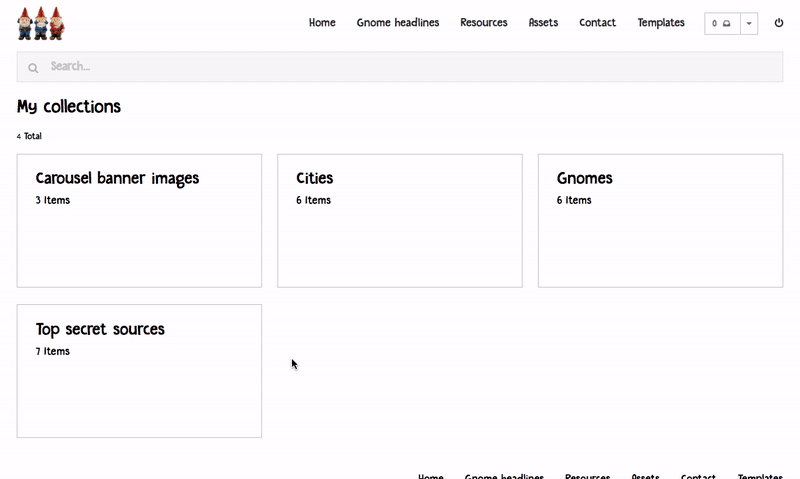
Task: Open the Cities collection card
Action: coord(400,221)
